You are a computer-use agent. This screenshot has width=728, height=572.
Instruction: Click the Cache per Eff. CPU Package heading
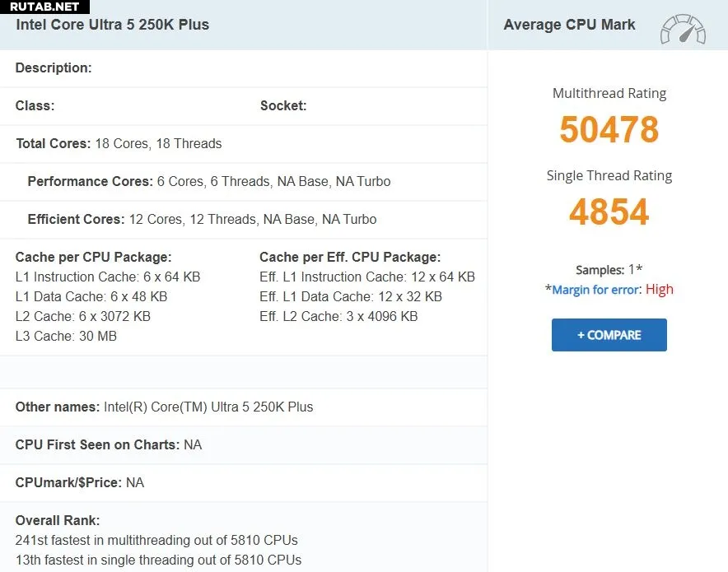point(350,257)
